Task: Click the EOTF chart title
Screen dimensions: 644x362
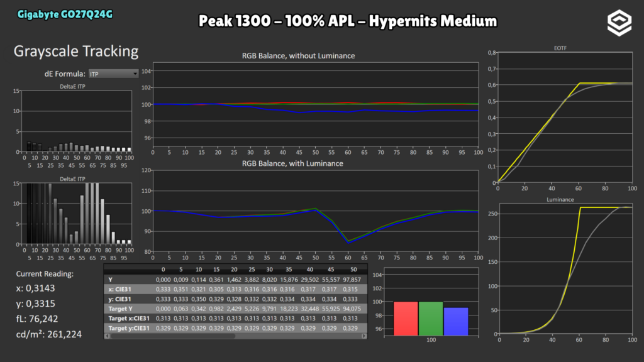Action: [560, 48]
